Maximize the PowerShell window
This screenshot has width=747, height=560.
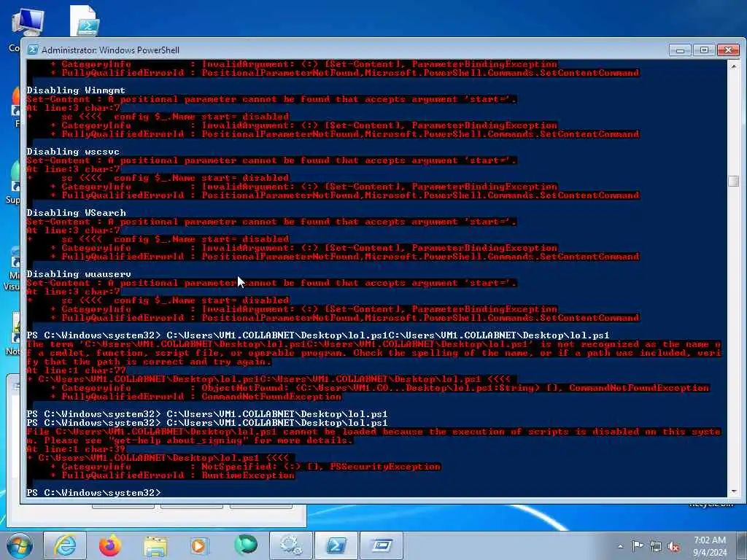point(704,50)
